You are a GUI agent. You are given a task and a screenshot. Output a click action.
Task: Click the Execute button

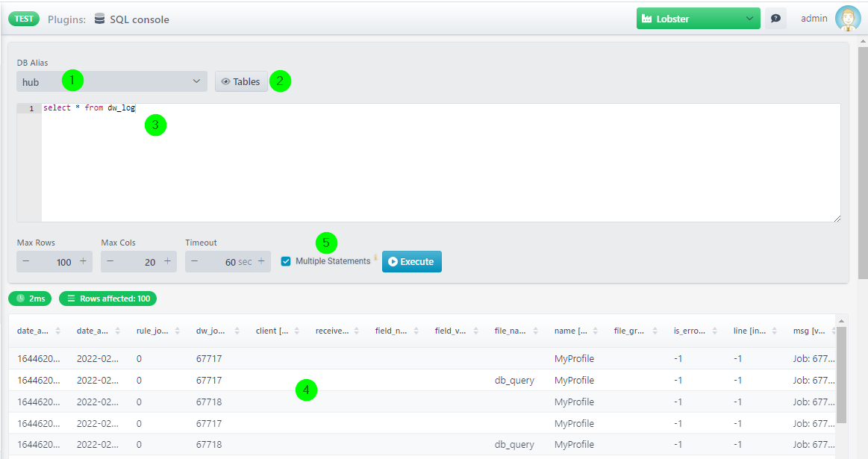tap(412, 261)
